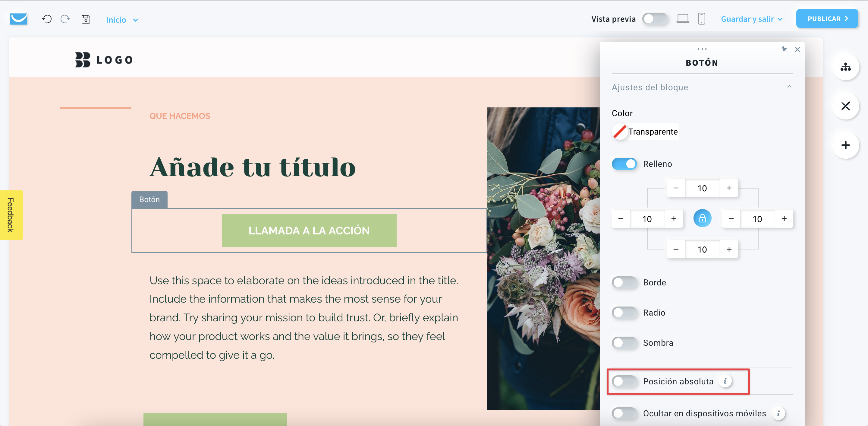Increase the left padding value
The height and width of the screenshot is (426, 868).
(674, 219)
